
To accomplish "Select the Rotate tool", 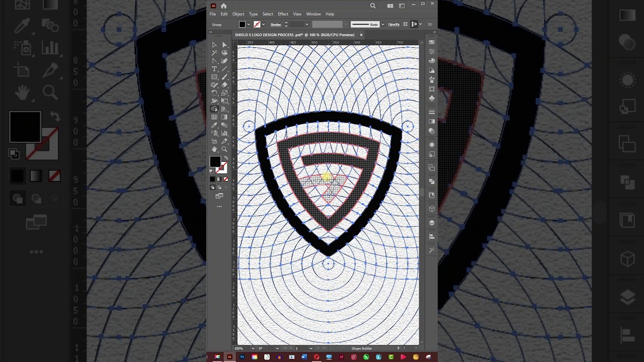I will [x=214, y=93].
